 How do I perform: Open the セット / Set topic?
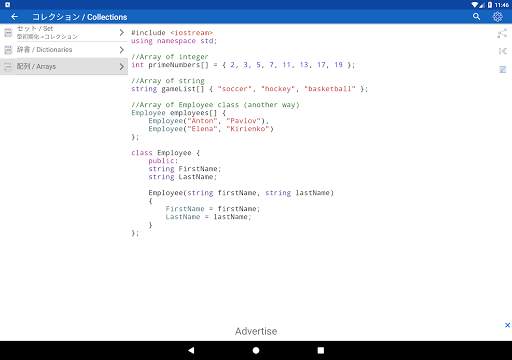point(64,33)
